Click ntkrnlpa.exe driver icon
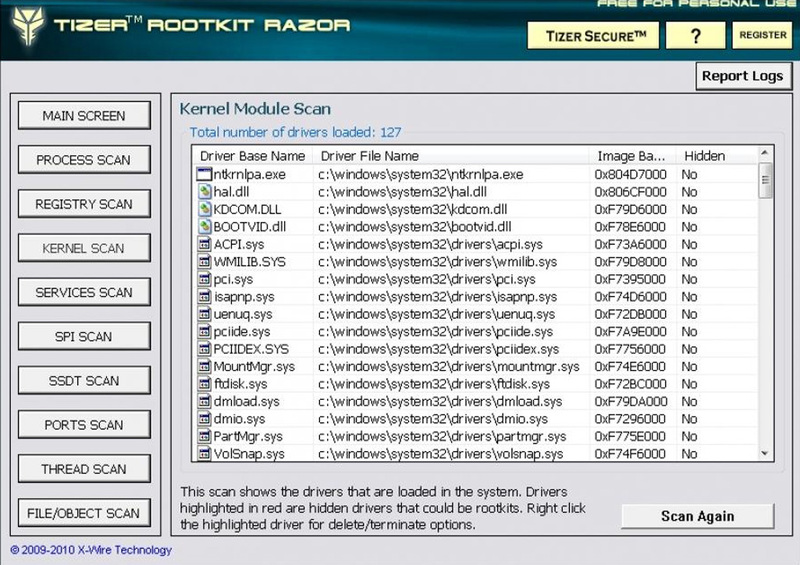Viewport: 800px width, 565px height. (204, 174)
